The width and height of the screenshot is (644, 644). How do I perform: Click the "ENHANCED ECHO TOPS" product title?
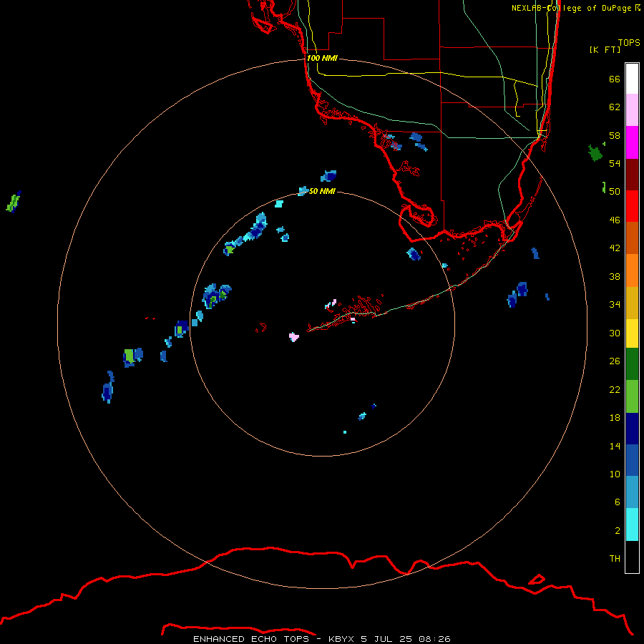(x=250, y=639)
